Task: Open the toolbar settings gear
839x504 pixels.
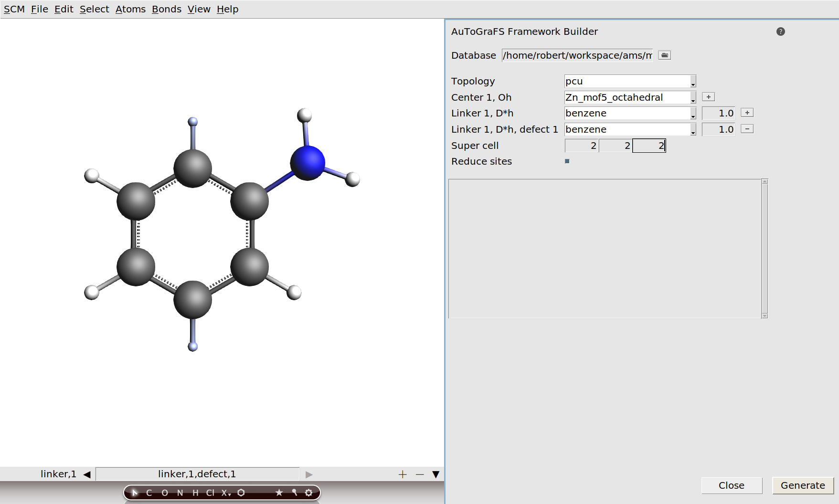Action: [x=309, y=493]
